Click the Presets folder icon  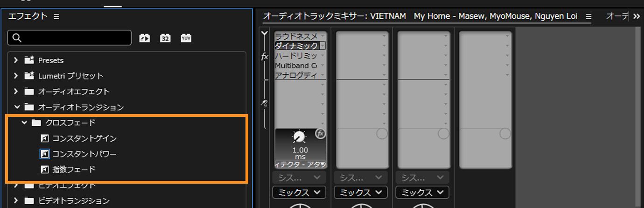[x=29, y=60]
